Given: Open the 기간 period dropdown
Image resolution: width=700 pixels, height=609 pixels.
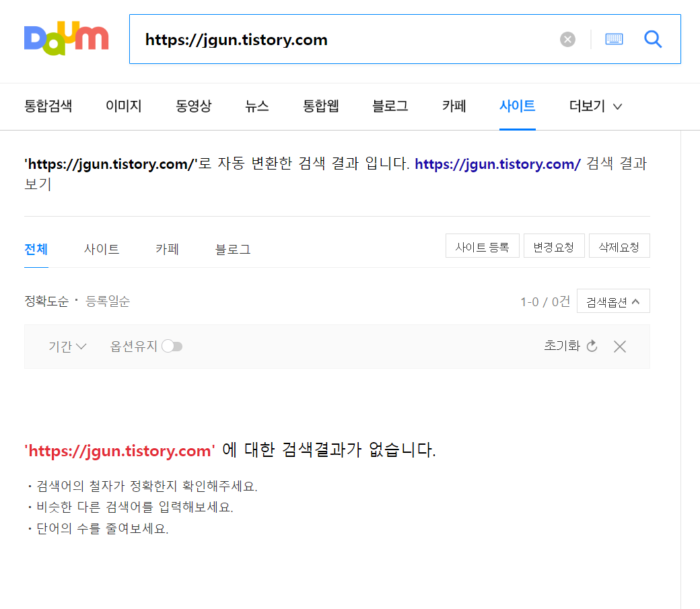Looking at the screenshot, I should pos(67,347).
